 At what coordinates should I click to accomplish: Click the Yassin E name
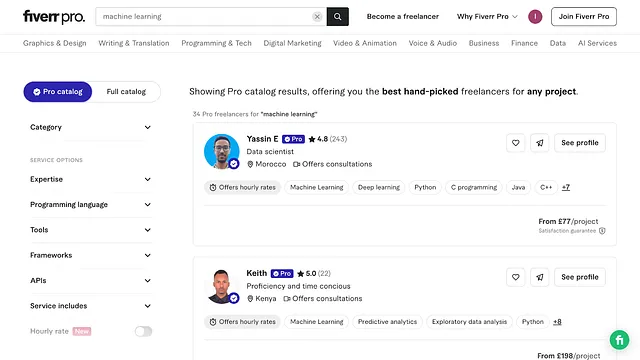click(262, 139)
